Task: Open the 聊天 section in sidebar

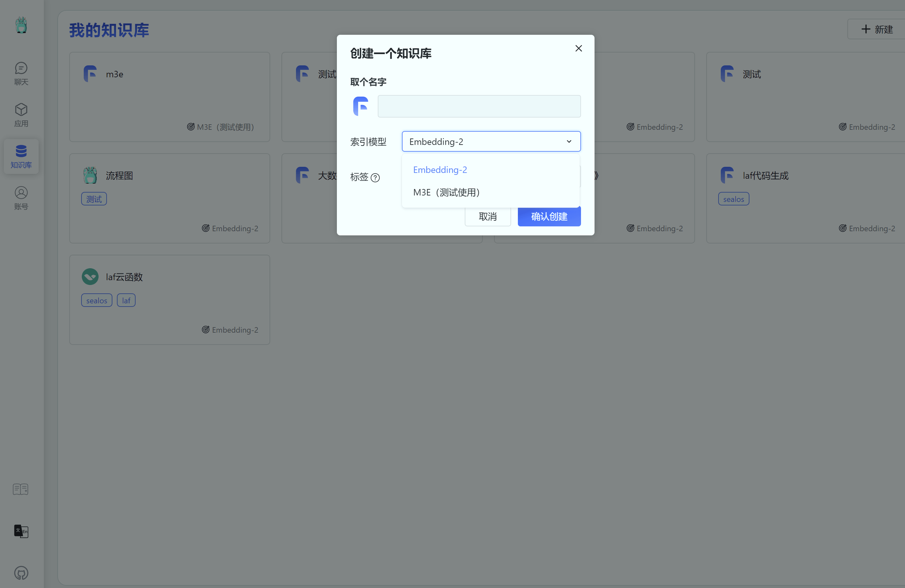Action: point(21,73)
